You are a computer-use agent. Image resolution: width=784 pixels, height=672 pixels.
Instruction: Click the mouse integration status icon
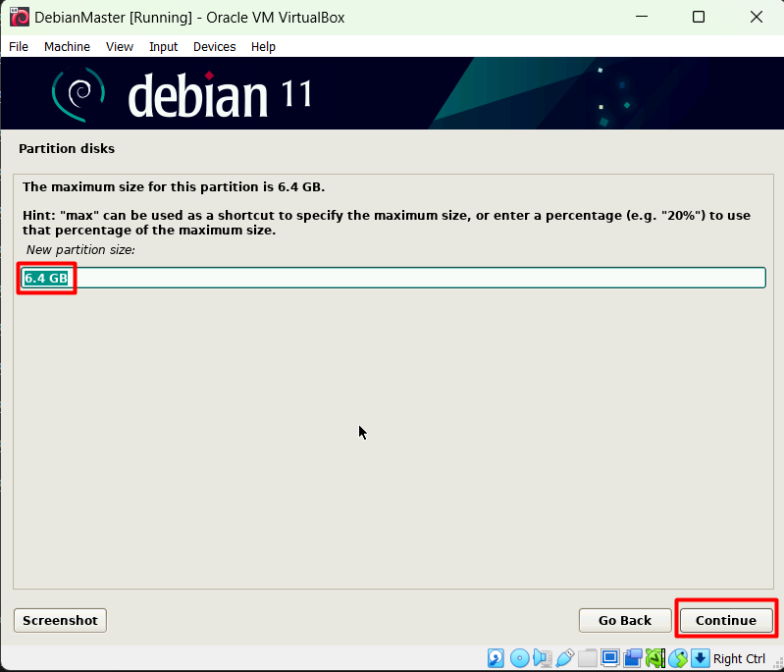(x=678, y=658)
